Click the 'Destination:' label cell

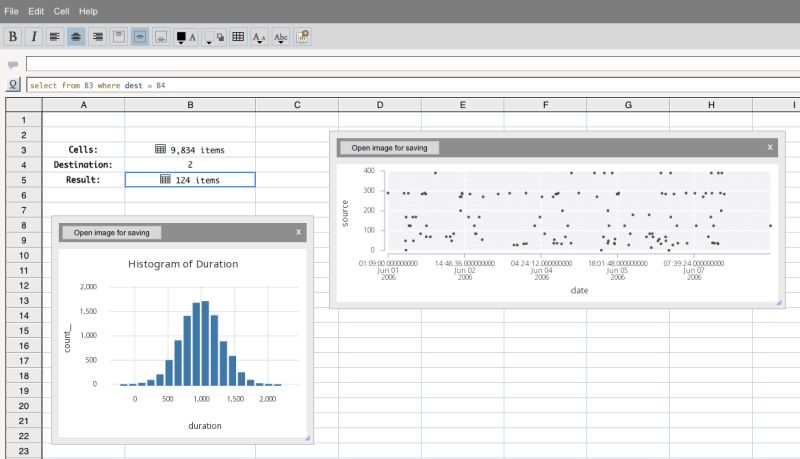84,165
